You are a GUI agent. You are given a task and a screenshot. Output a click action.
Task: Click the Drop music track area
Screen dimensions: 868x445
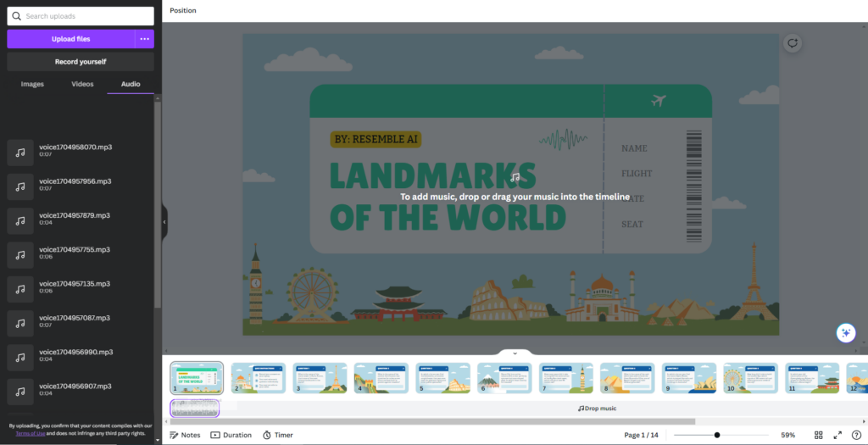597,409
